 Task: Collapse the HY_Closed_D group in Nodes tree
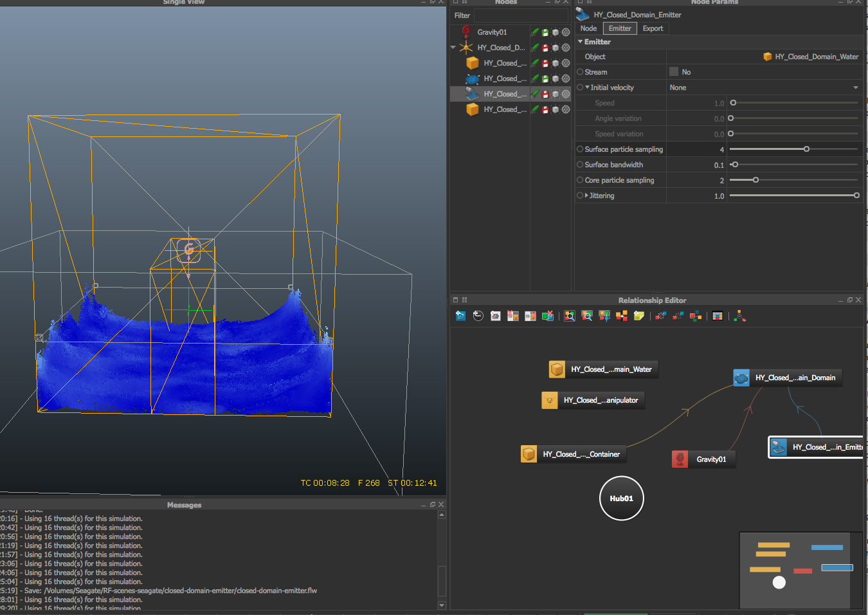[x=453, y=48]
